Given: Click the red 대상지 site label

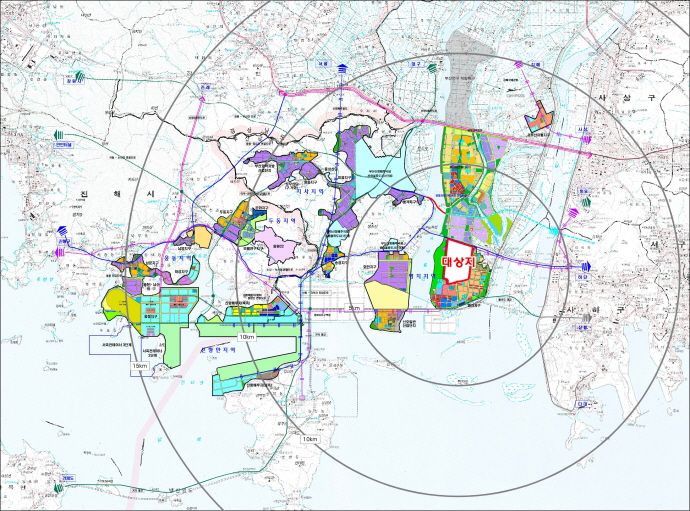Looking at the screenshot, I should point(455,263).
